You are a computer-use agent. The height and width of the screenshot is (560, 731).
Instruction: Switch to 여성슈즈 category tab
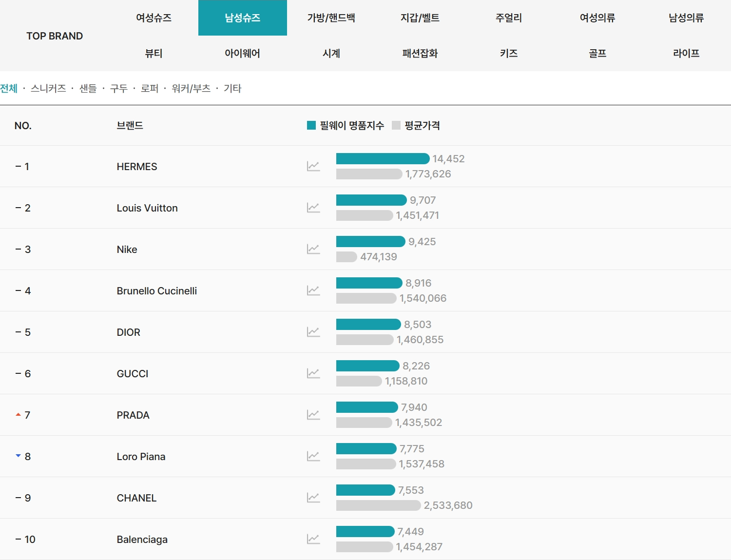(154, 18)
